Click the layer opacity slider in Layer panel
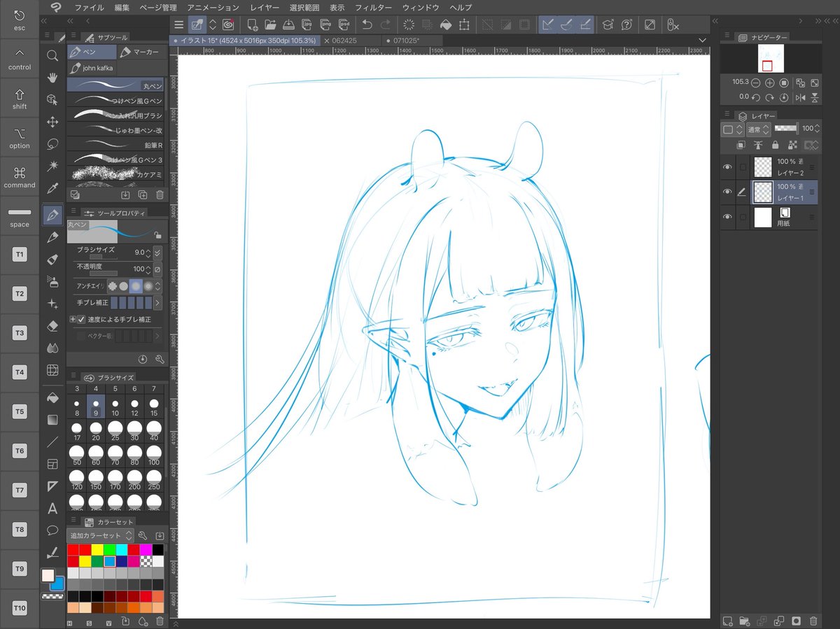The image size is (840, 629). tap(786, 129)
